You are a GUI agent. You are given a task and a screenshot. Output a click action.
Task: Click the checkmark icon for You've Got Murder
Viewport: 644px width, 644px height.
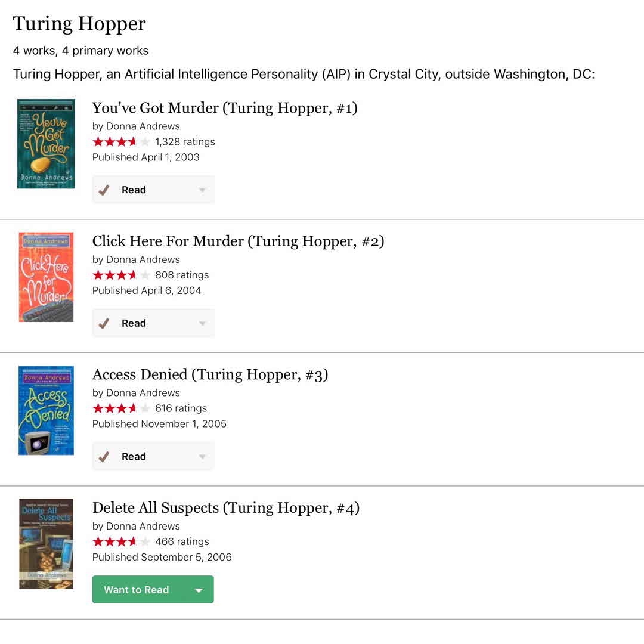click(104, 190)
